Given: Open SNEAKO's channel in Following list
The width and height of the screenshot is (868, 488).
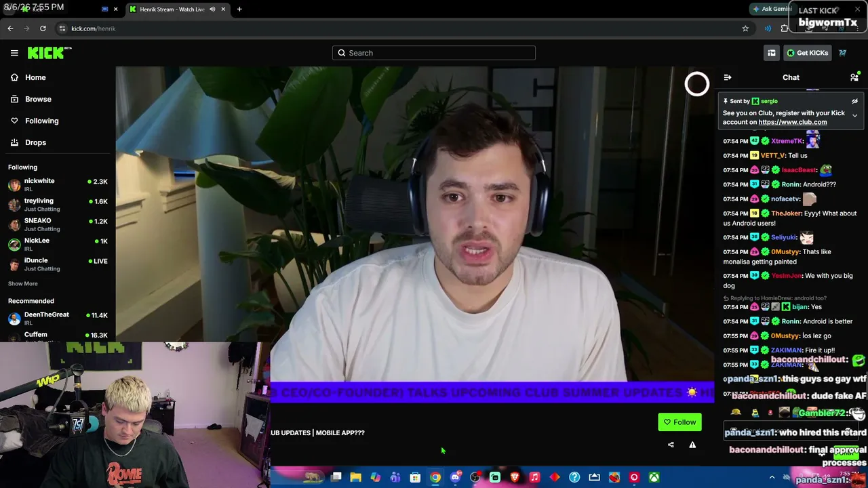Looking at the screenshot, I should (x=58, y=224).
